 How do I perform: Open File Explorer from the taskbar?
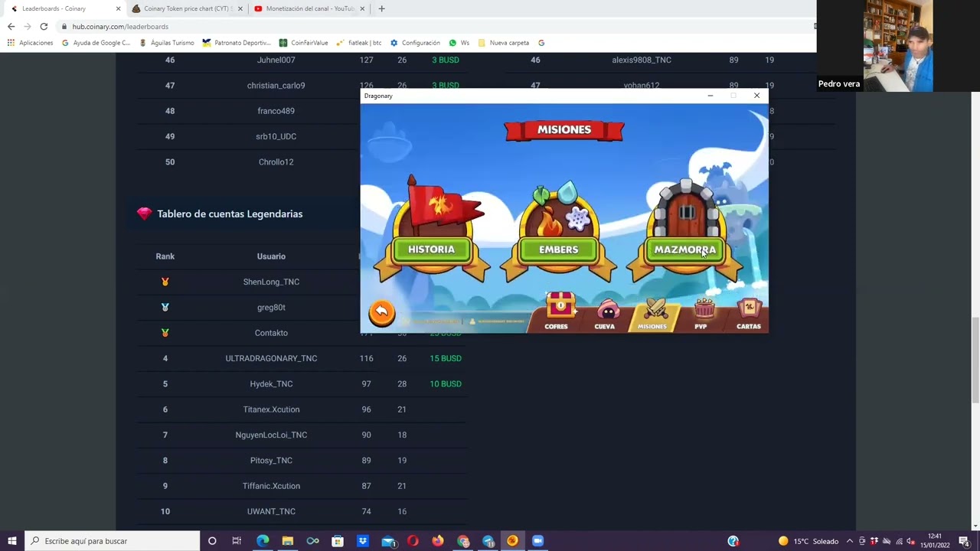(x=288, y=541)
